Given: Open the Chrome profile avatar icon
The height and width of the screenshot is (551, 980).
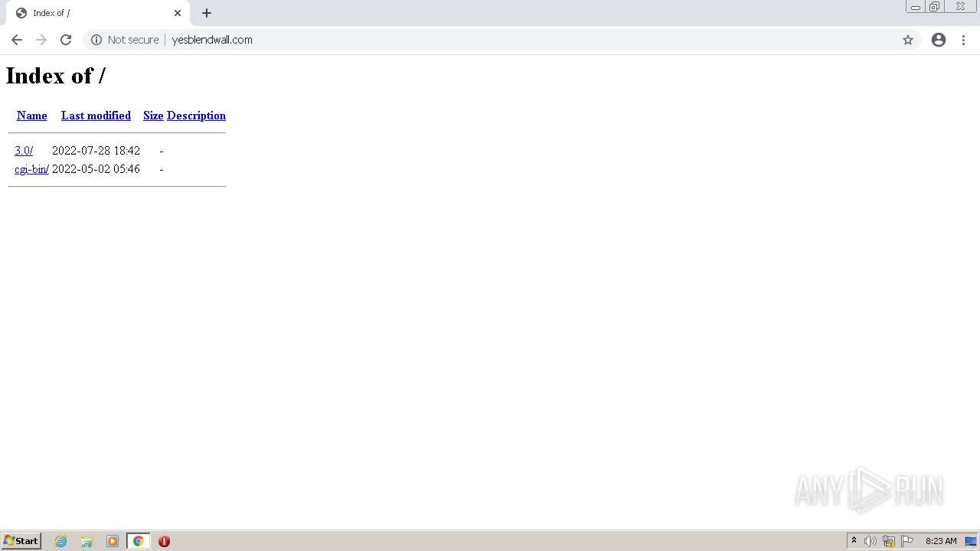Looking at the screenshot, I should [x=939, y=40].
